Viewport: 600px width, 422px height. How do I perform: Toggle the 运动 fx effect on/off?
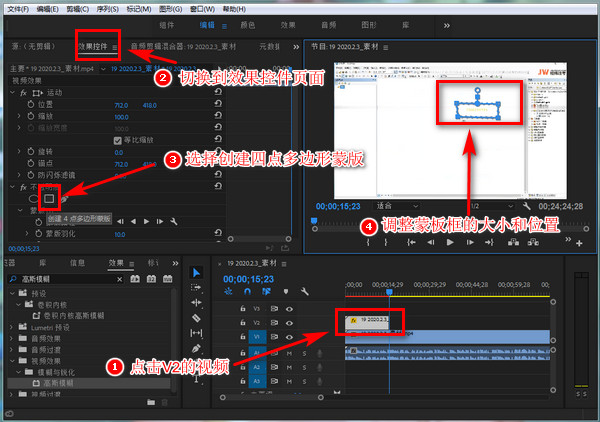[23, 93]
